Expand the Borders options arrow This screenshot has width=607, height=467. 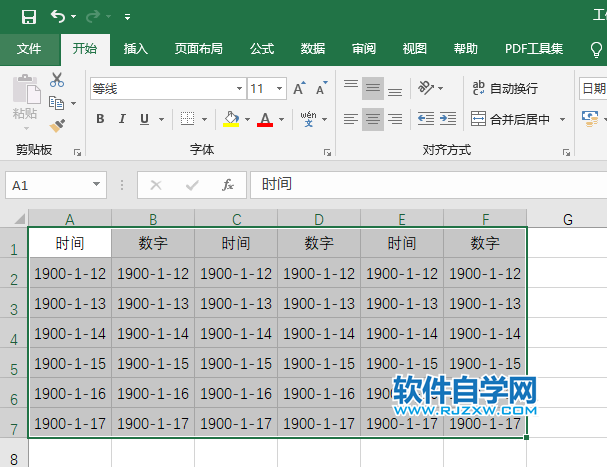pyautogui.click(x=204, y=119)
